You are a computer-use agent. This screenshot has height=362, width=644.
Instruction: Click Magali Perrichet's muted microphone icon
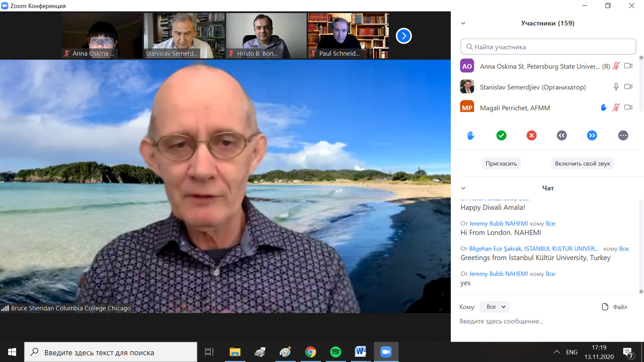[x=616, y=107]
